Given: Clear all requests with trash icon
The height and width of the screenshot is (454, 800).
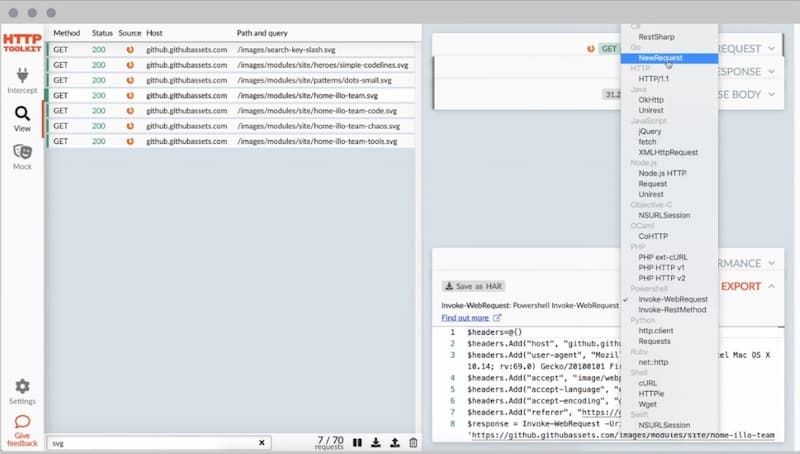Looking at the screenshot, I should pyautogui.click(x=413, y=442).
